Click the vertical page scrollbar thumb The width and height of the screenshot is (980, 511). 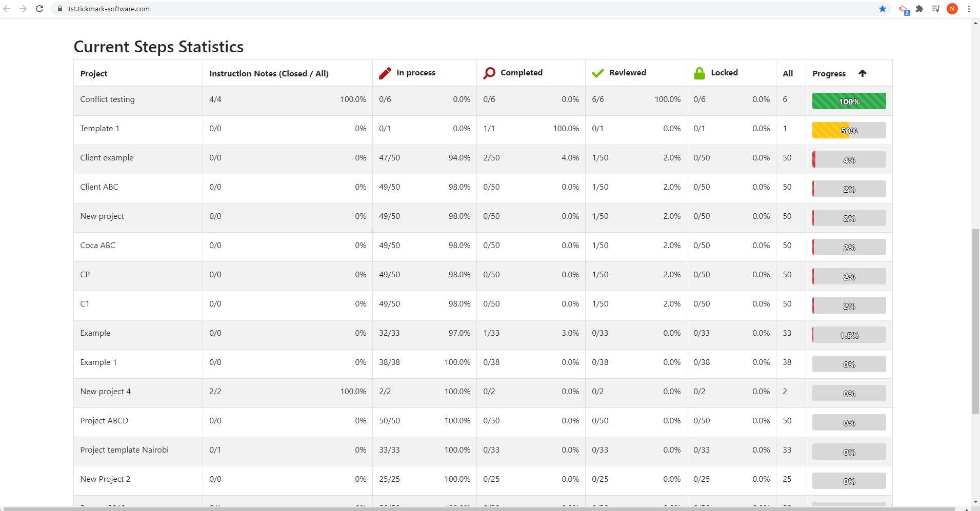(x=975, y=322)
